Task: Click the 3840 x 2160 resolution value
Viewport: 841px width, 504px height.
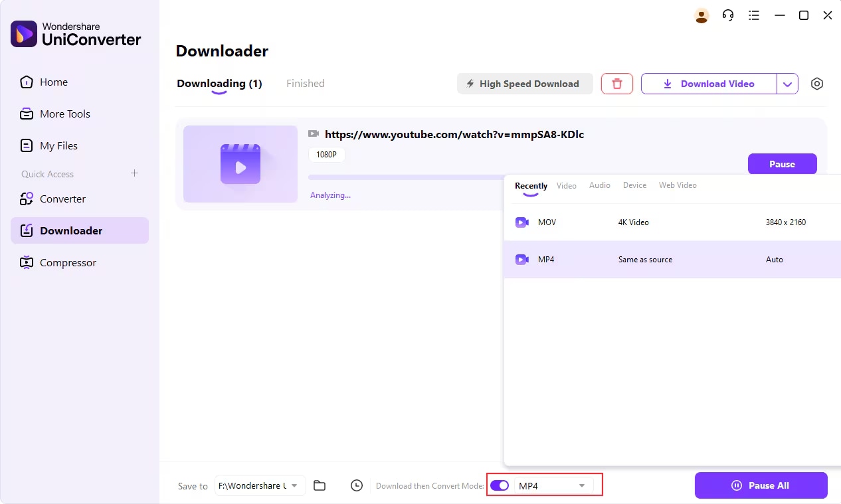Action: [786, 222]
